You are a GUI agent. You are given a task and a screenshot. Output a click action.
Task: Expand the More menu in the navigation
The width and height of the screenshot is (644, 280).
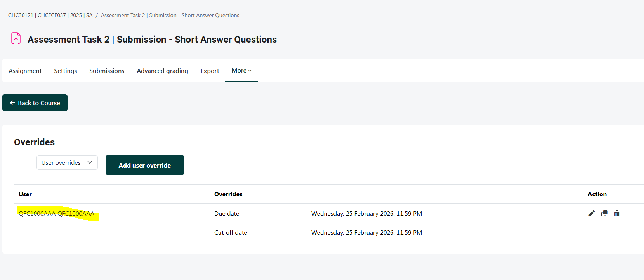point(241,71)
